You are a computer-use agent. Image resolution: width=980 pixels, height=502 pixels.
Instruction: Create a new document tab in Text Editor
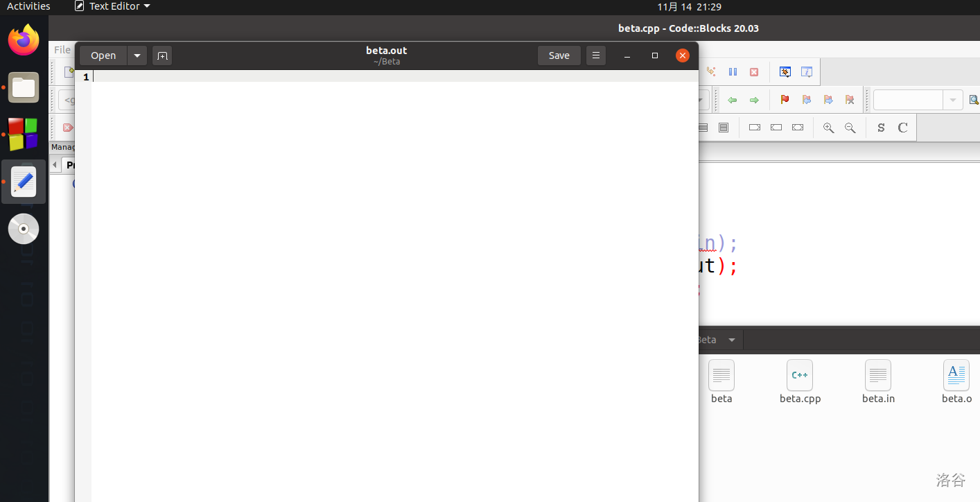[x=162, y=55]
